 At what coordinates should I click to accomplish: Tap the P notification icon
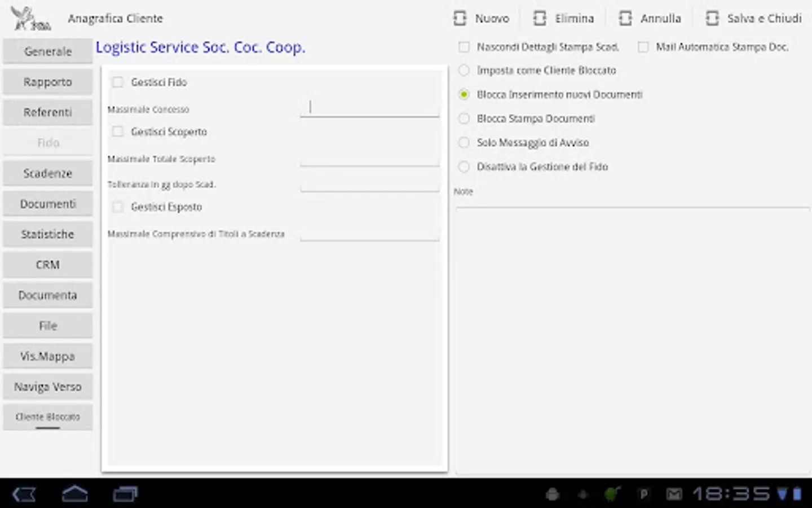coord(643,494)
